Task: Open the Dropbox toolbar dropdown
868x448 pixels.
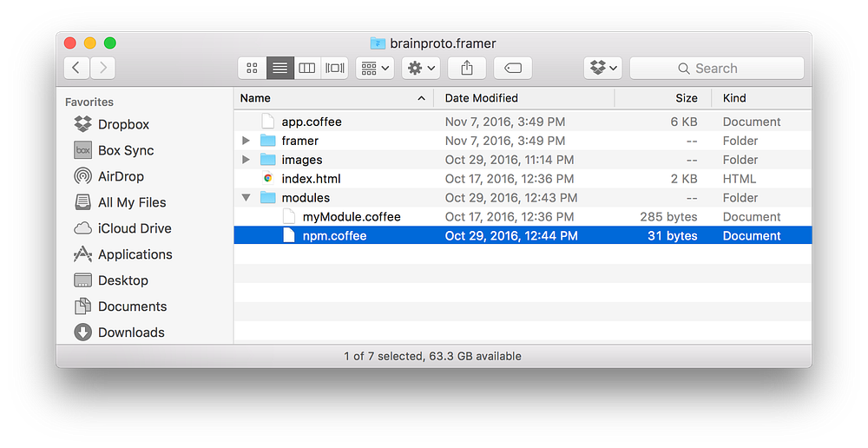Action: tap(603, 68)
